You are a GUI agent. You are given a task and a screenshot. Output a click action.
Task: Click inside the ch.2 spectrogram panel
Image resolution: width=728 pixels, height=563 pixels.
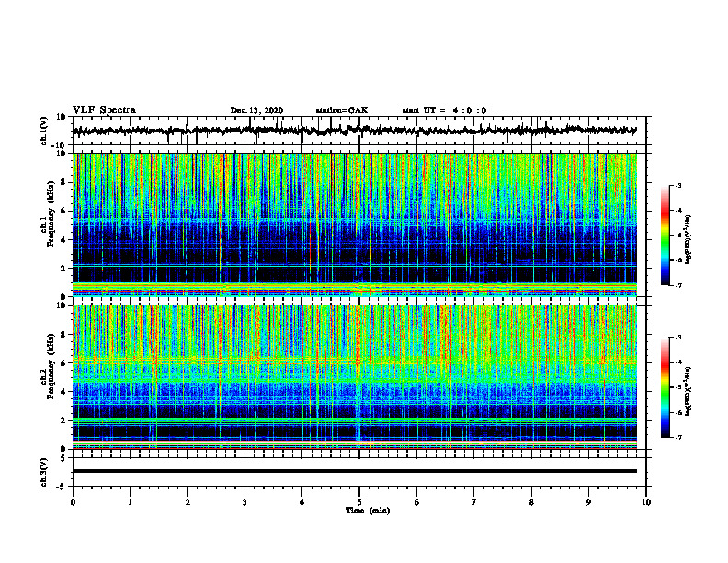355,377
